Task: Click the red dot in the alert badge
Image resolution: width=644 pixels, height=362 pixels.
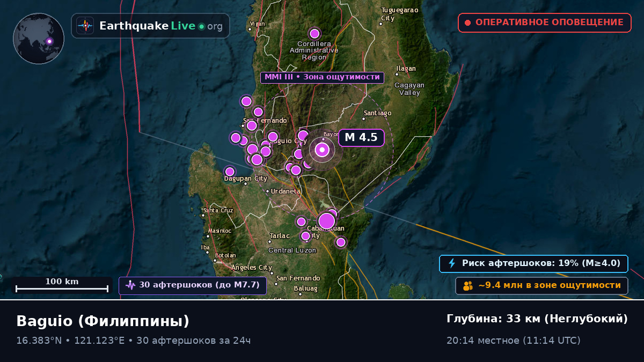Action: click(x=467, y=23)
